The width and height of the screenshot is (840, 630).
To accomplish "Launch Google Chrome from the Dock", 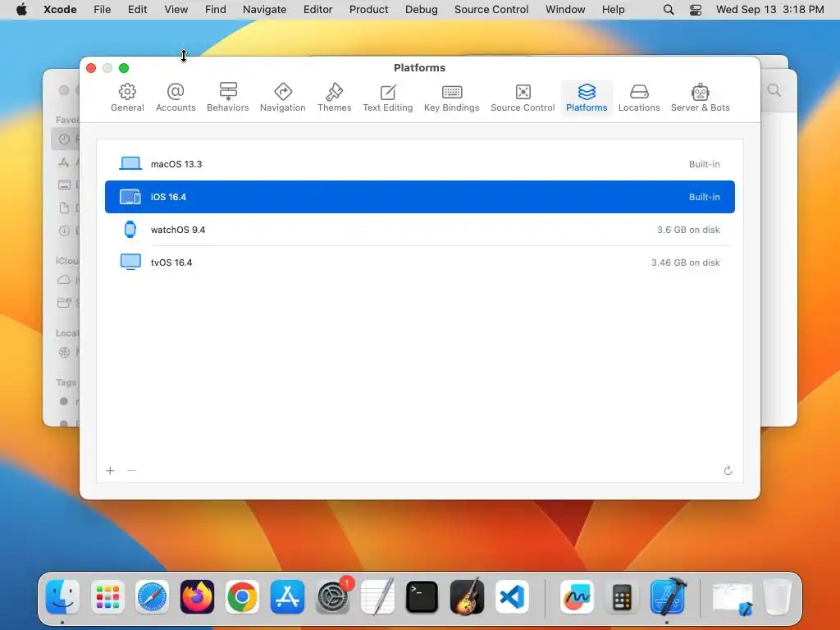I will coord(242,597).
